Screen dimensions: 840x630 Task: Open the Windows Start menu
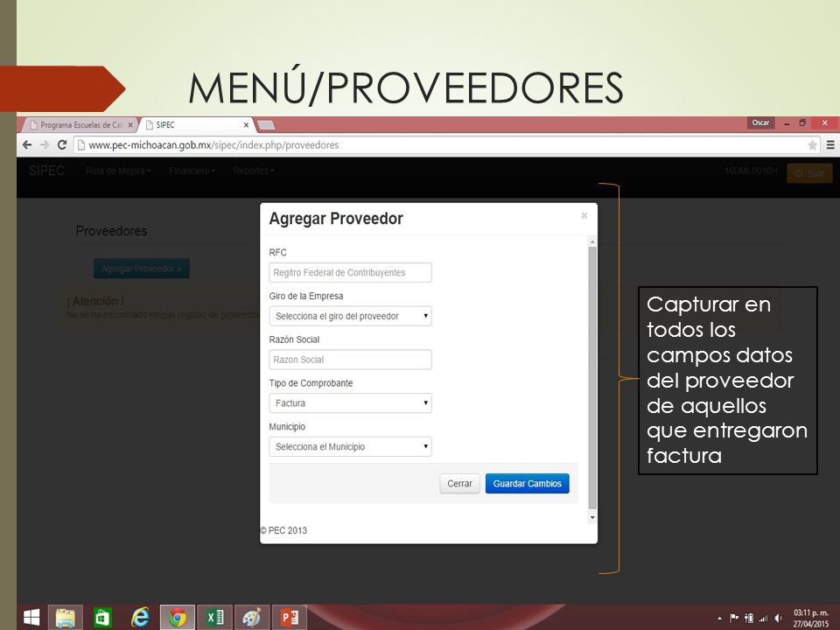tap(31, 617)
